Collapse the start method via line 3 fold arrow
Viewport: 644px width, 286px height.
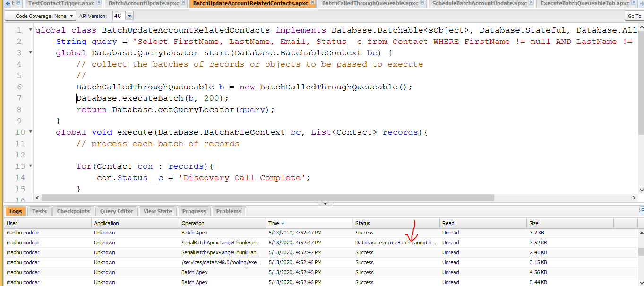(29, 52)
